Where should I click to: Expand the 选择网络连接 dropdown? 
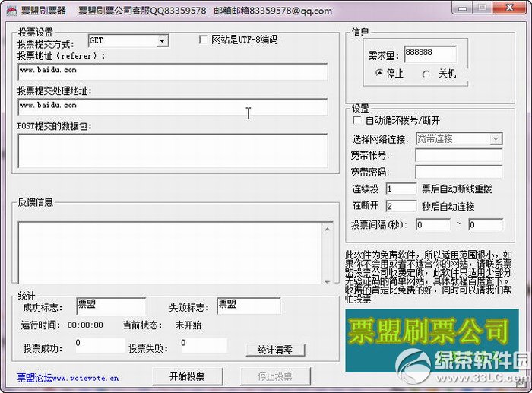[496, 138]
